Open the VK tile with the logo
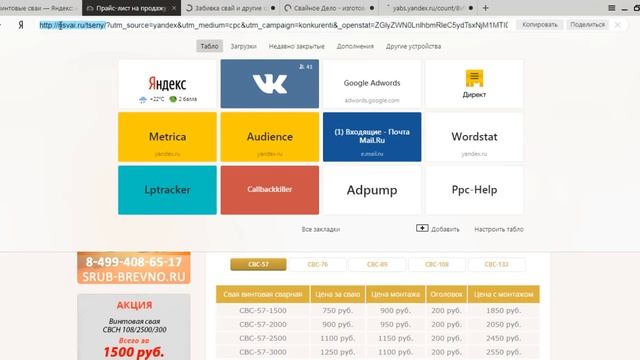The image size is (640, 360). [x=270, y=84]
